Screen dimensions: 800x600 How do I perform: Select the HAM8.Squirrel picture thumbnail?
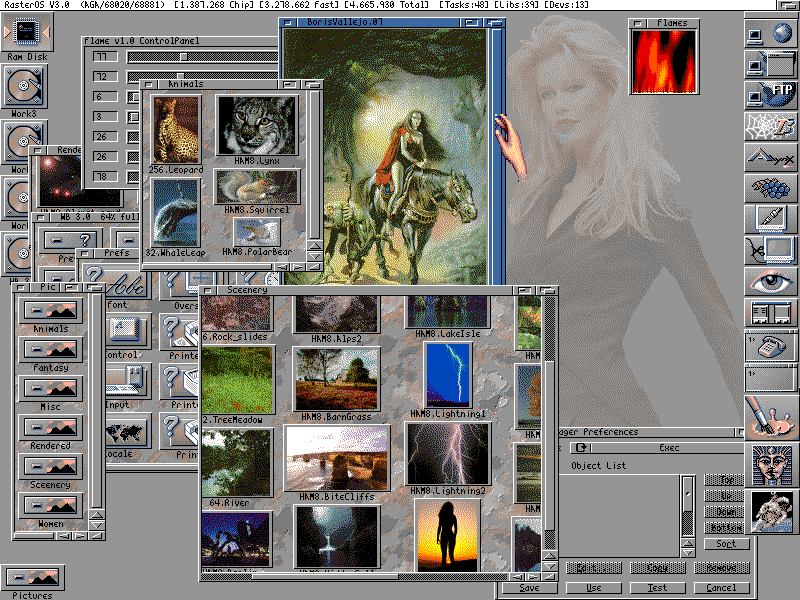pyautogui.click(x=257, y=187)
